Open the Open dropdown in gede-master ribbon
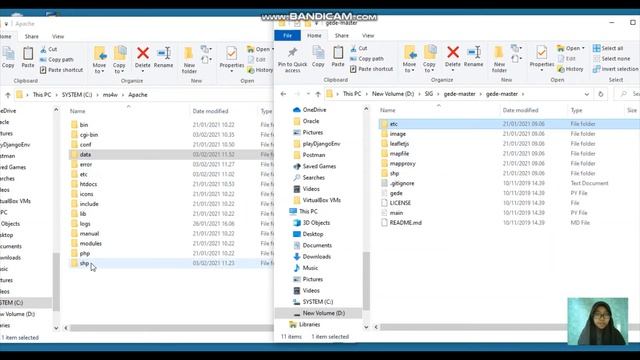 tap(571, 48)
